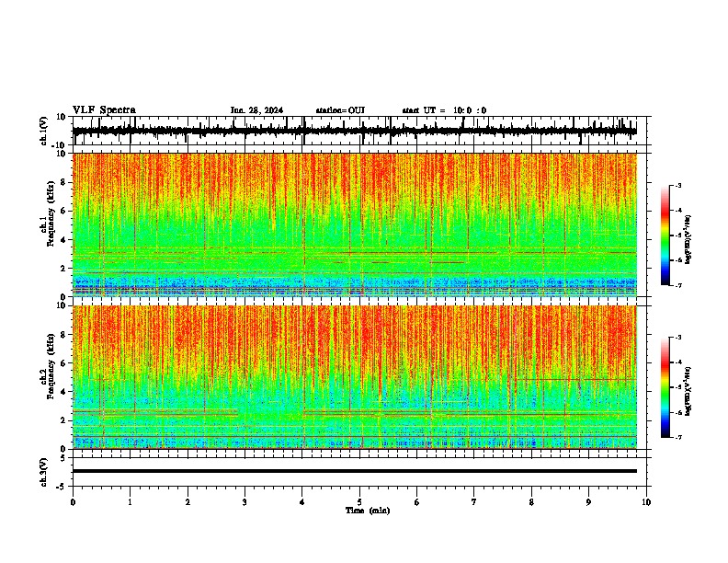
Task: Click the ch.2 spectrogram color scale bar
Action: point(665,387)
